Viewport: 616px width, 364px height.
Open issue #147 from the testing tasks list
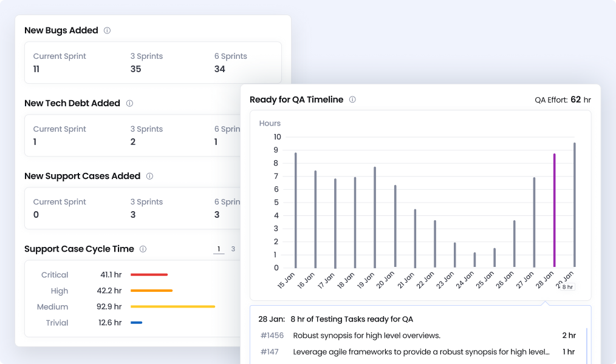270,352
